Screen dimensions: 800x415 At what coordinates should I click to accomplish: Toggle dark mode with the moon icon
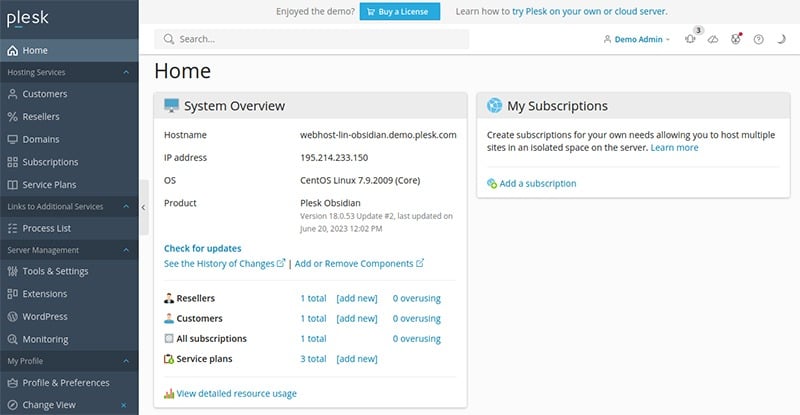781,39
